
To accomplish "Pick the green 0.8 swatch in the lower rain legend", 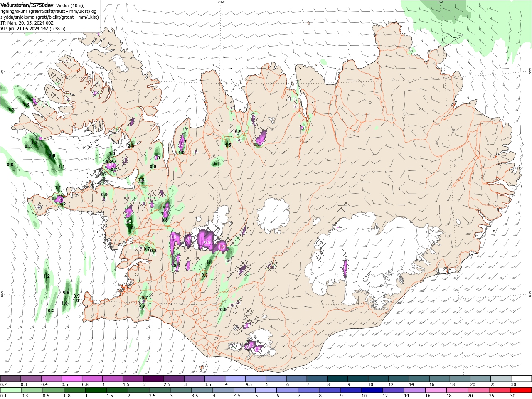I will coord(75,391).
